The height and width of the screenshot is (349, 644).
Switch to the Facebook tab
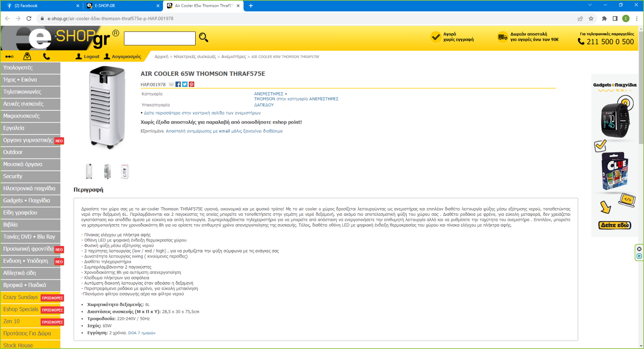click(x=42, y=6)
